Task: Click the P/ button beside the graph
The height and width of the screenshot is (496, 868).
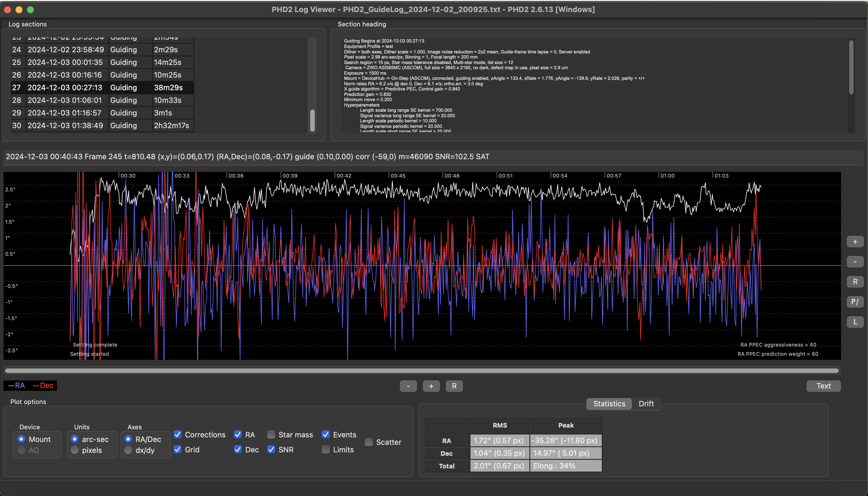Action: tap(855, 302)
